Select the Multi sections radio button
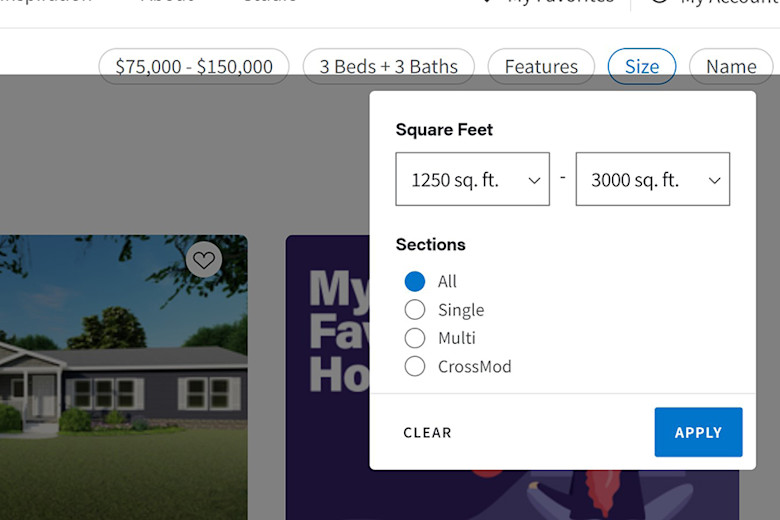 pos(415,338)
